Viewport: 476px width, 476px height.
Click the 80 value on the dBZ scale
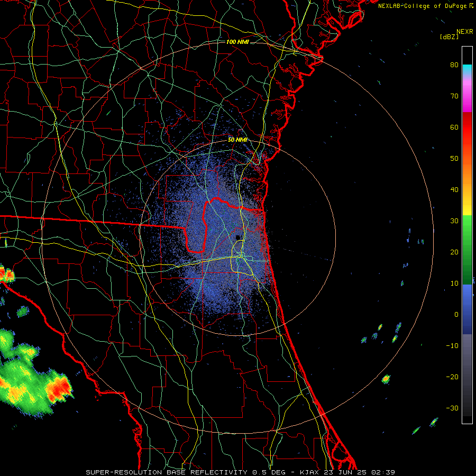(454, 65)
